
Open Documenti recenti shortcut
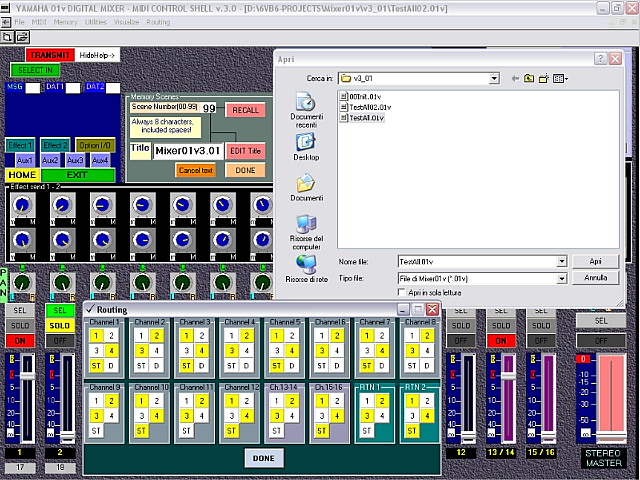click(306, 110)
